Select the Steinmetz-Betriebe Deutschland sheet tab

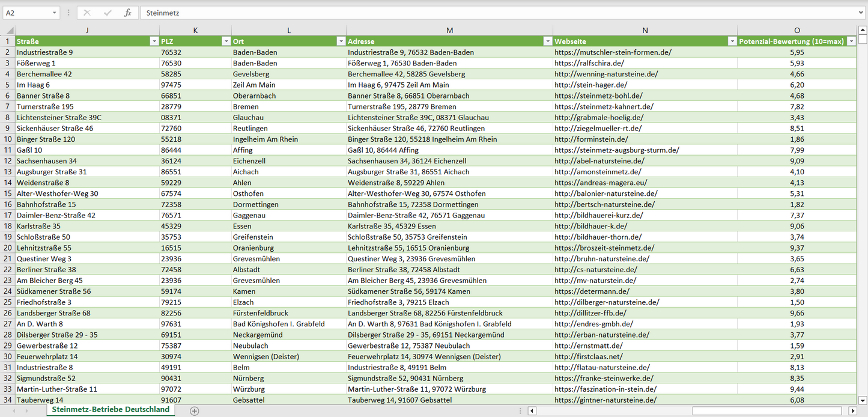point(111,410)
